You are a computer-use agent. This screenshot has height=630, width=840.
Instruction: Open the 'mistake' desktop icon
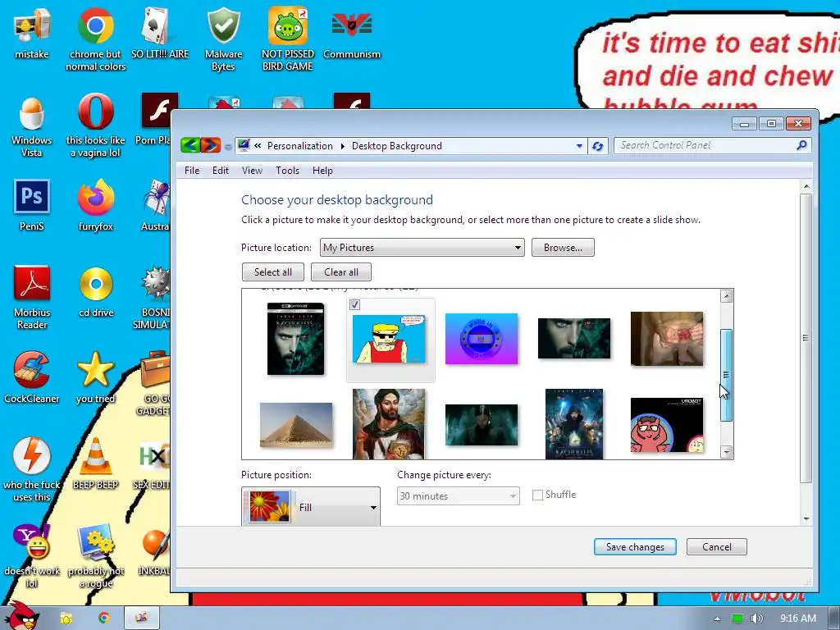(x=32, y=33)
